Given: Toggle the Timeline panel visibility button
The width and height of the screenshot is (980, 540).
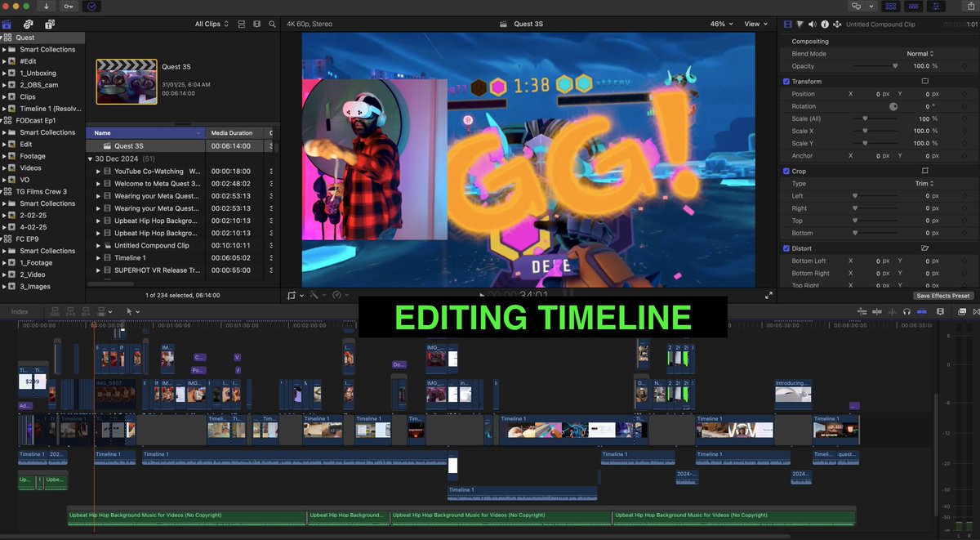Looking at the screenshot, I should coord(913,6).
